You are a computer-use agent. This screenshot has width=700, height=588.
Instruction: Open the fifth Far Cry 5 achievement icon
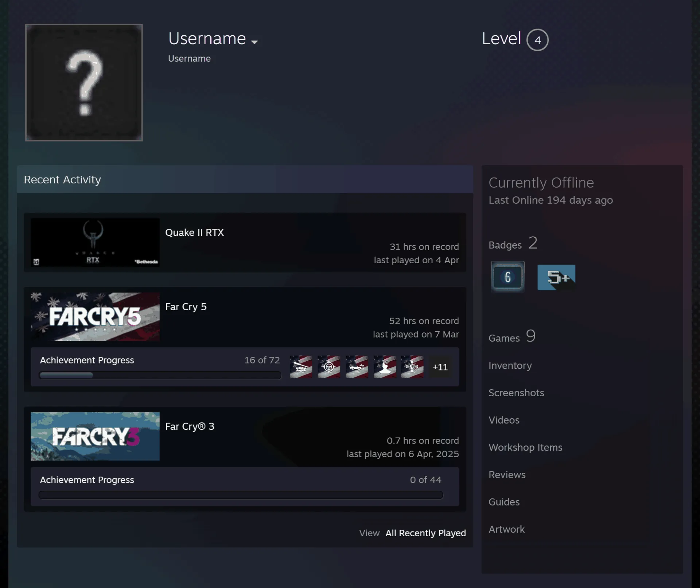click(412, 367)
